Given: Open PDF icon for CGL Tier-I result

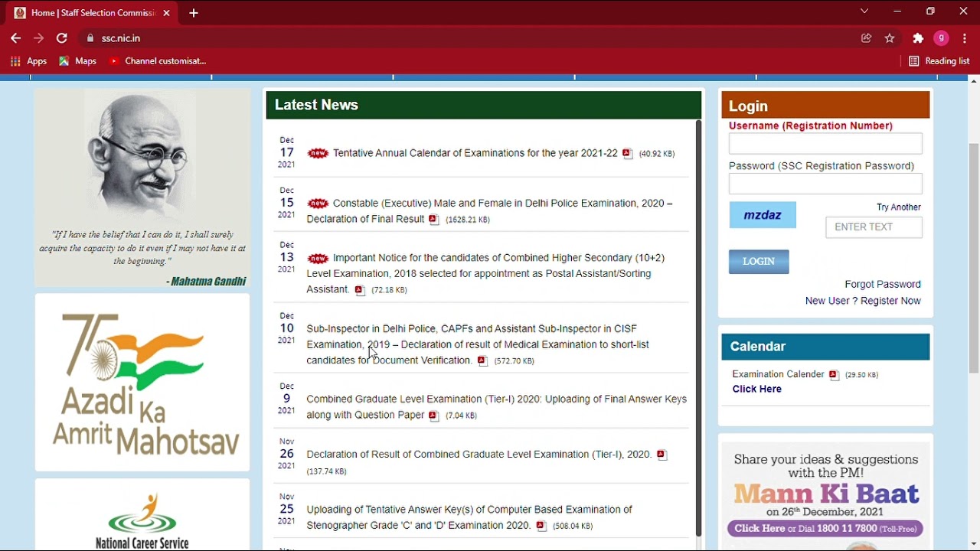Looking at the screenshot, I should click(661, 455).
